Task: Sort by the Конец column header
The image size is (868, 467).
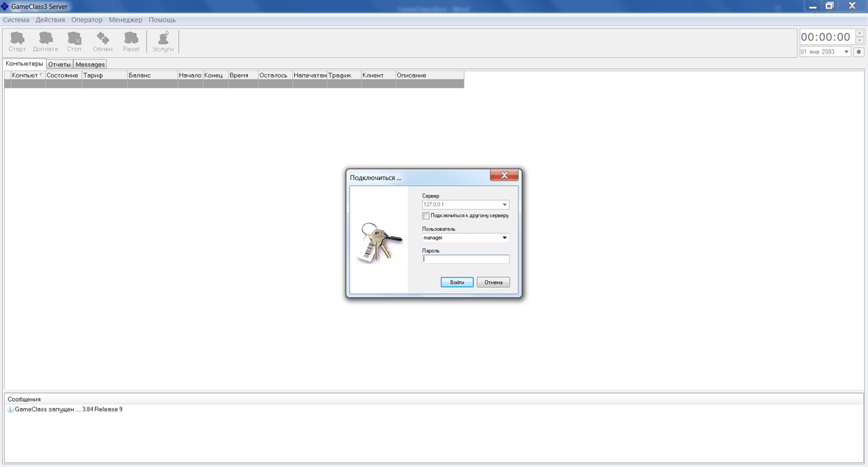Action: 216,75
